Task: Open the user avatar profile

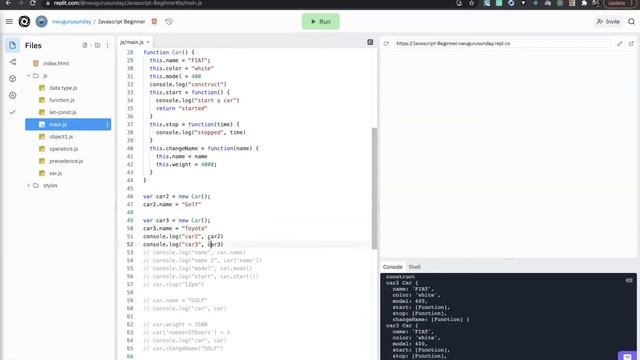Action: [41, 22]
